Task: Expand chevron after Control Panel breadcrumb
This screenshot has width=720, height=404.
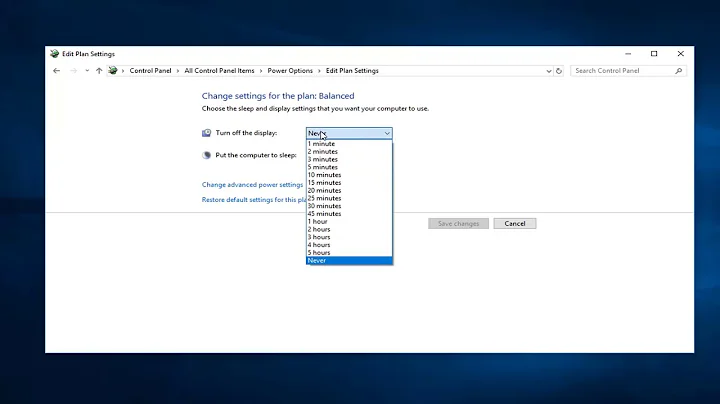Action: click(178, 71)
